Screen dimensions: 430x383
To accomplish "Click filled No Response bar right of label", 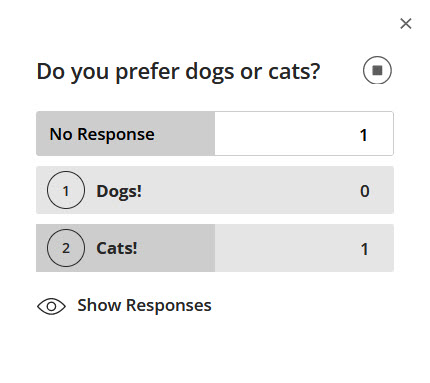I will [185, 133].
